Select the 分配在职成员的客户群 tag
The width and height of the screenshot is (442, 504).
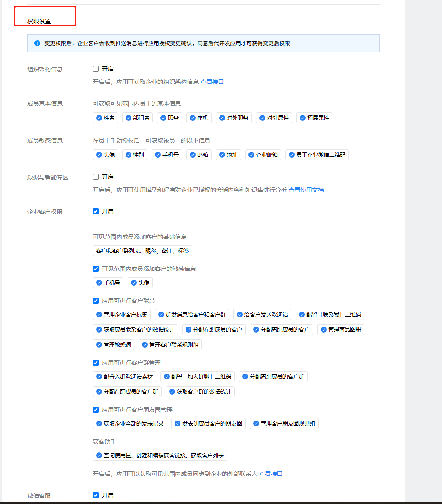(127, 392)
